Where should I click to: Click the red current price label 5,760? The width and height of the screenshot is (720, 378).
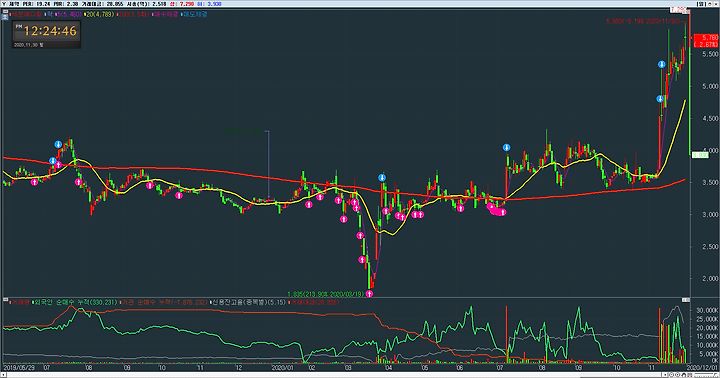(706, 40)
